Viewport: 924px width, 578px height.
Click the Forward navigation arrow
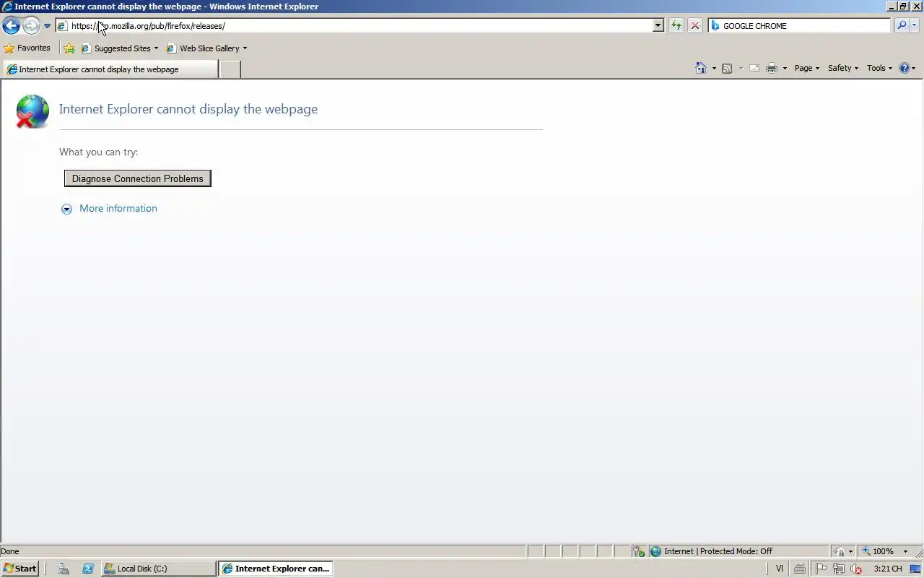(30, 26)
